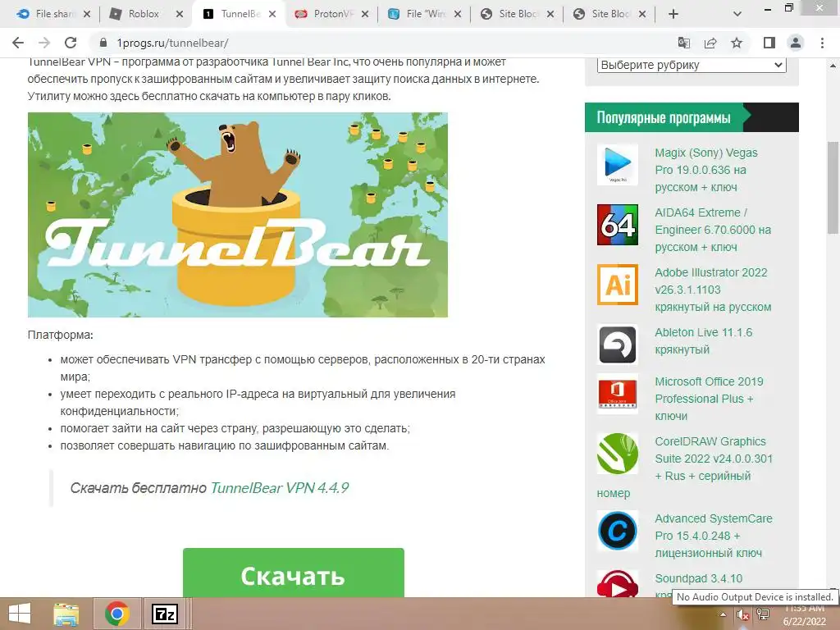Image resolution: width=840 pixels, height=630 pixels.
Task: Click the lock icon in the address bar
Action: (103, 43)
